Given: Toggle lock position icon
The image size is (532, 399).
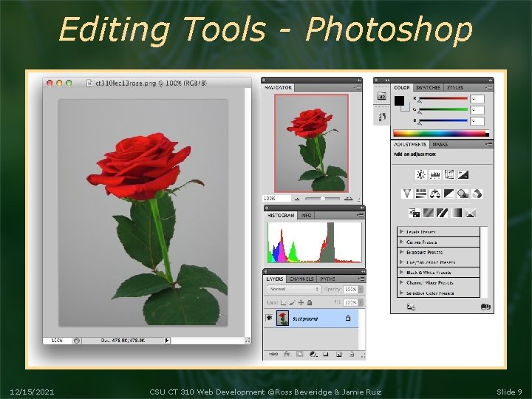Looking at the screenshot, I should (x=301, y=302).
